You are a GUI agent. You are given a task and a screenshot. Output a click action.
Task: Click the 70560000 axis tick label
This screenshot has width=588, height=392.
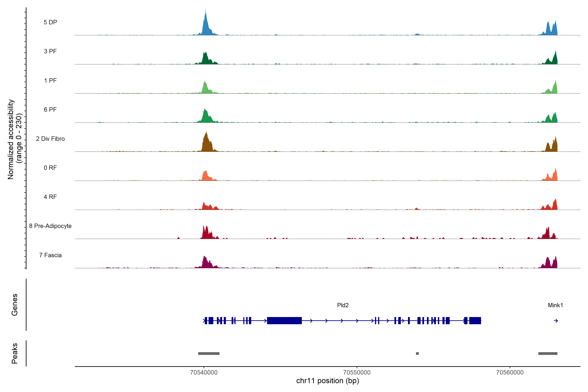coord(510,373)
